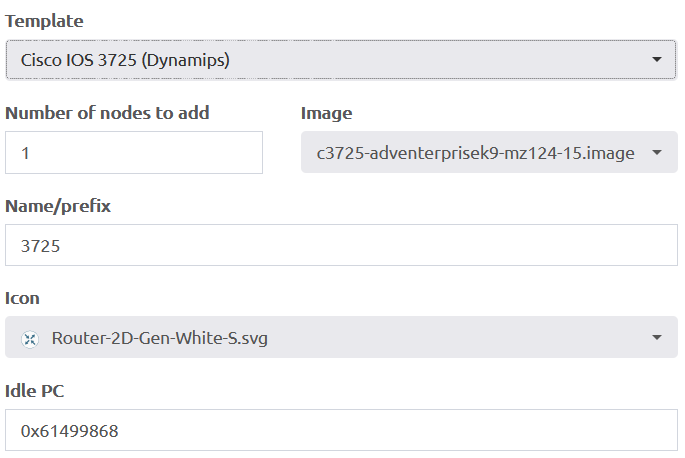The image size is (685, 458).
Task: Click the arrow icon in the Image selector
Action: point(657,153)
